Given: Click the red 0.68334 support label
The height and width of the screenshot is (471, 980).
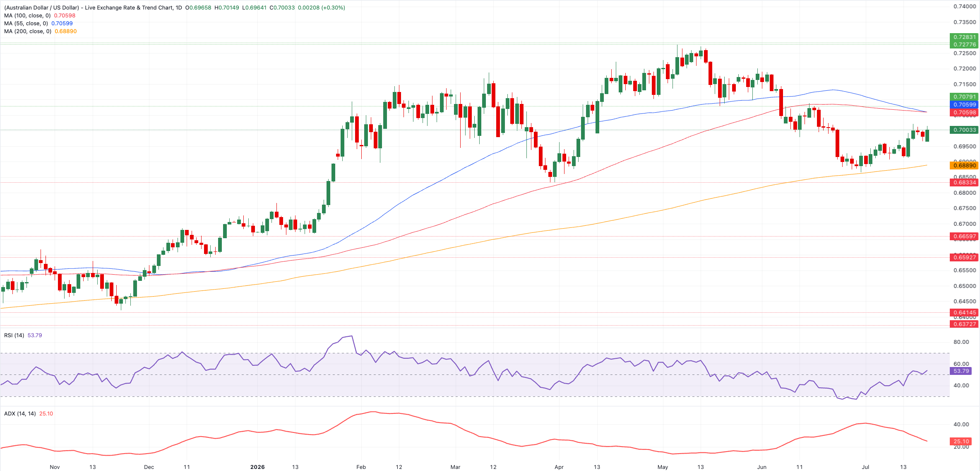Looking at the screenshot, I should pos(964,182).
